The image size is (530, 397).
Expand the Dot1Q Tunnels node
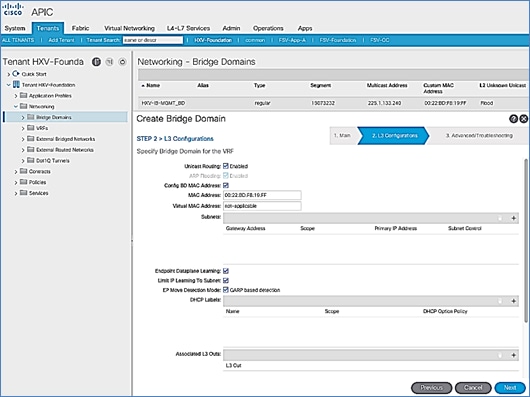(x=23, y=161)
